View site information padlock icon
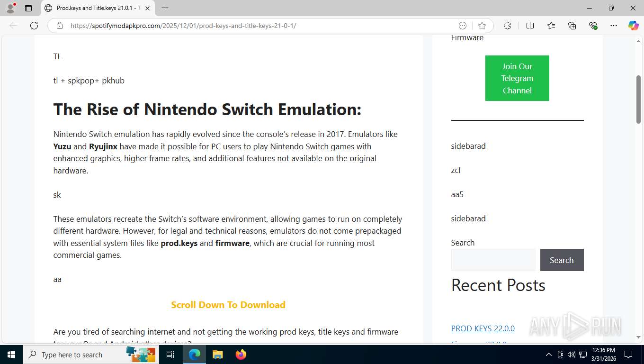644x364 pixels. (x=59, y=26)
